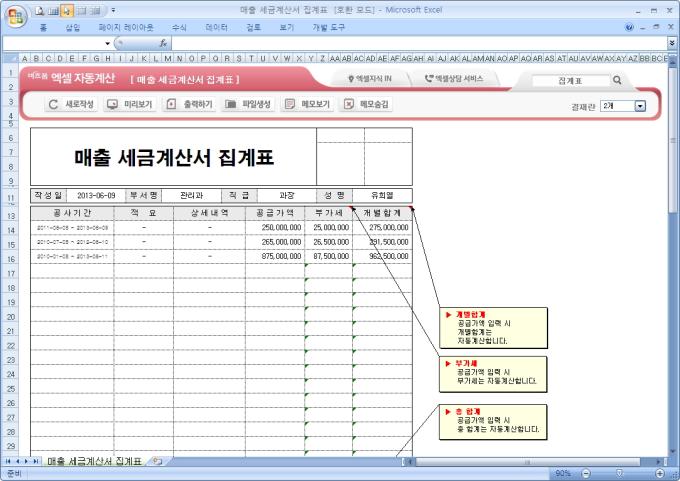Open the 삽입 ribbon tab
Image resolution: width=680 pixels, height=481 pixels.
[72, 27]
